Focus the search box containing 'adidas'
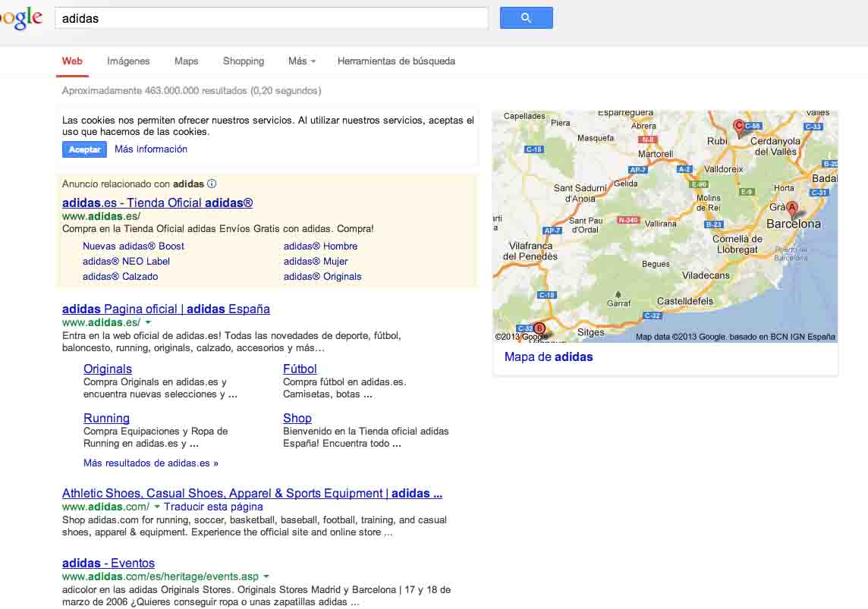The image size is (868, 609). (x=272, y=18)
